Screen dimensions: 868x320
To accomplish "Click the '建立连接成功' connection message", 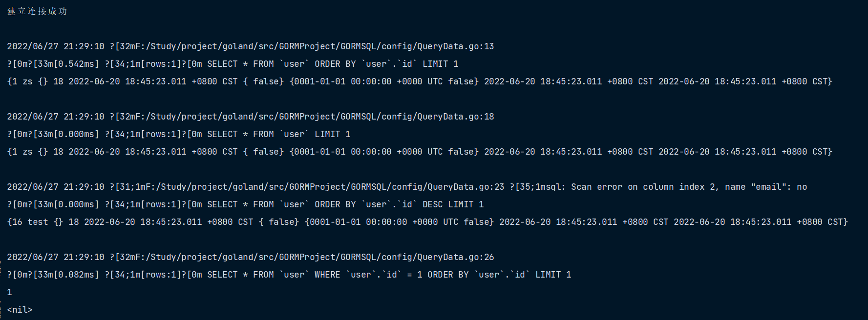I will point(37,11).
